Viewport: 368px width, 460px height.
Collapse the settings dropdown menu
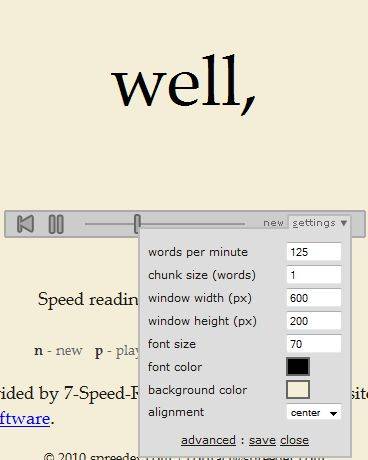(x=320, y=223)
